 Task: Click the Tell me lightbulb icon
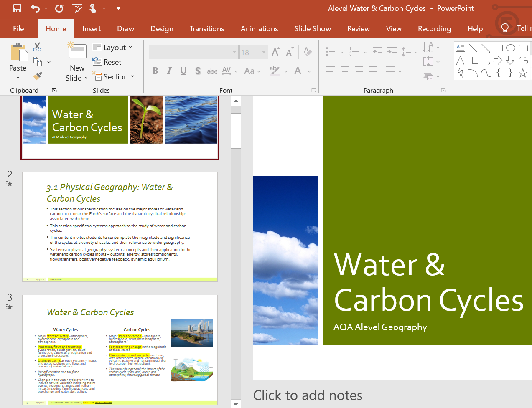pyautogui.click(x=505, y=28)
